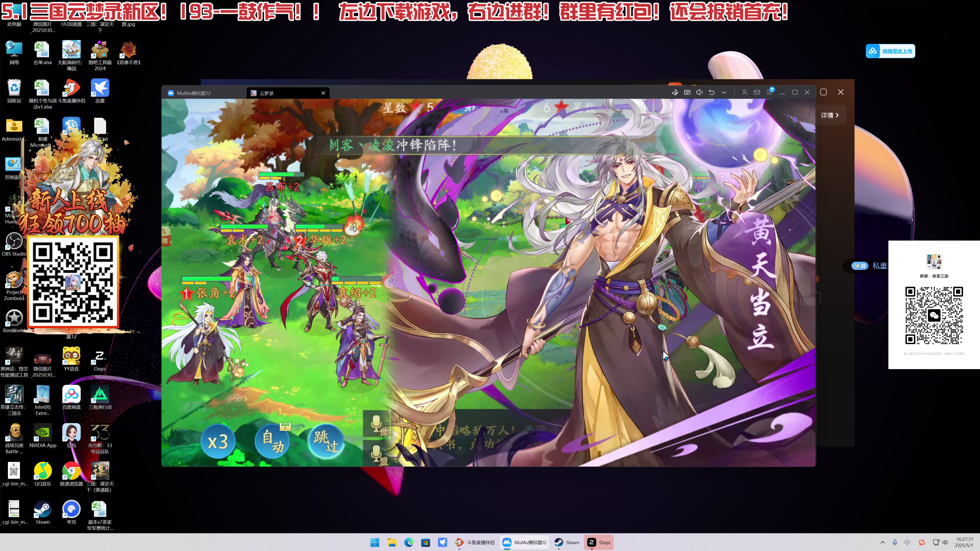Screen dimensions: 980x551
Task: Open the Windows Start menu
Action: tap(375, 542)
